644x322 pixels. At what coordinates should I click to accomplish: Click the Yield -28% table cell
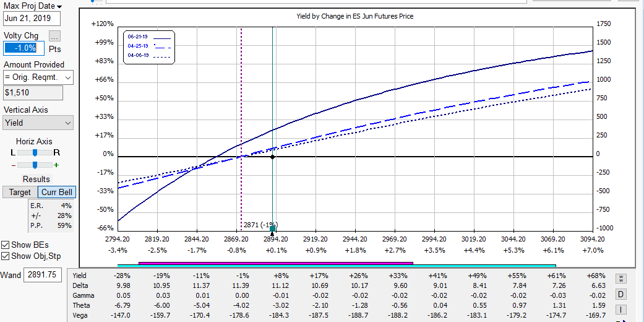pyautogui.click(x=122, y=276)
